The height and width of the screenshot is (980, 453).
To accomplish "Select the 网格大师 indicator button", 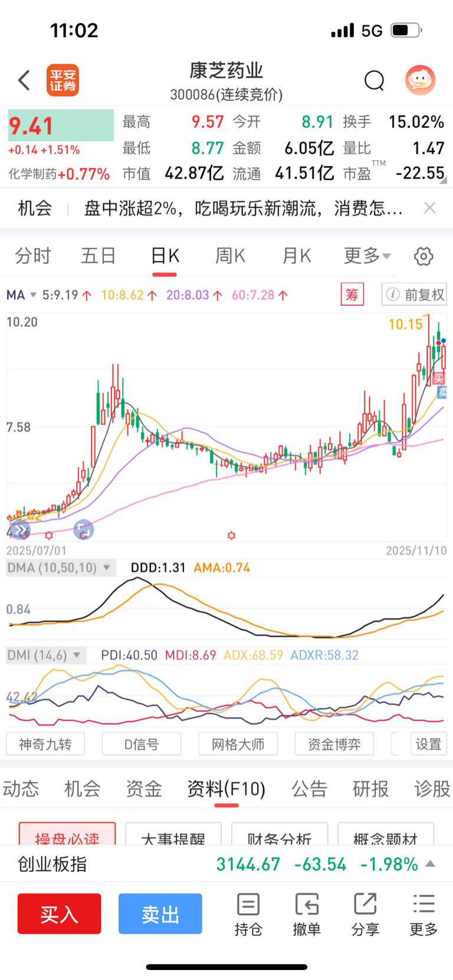I will click(238, 744).
